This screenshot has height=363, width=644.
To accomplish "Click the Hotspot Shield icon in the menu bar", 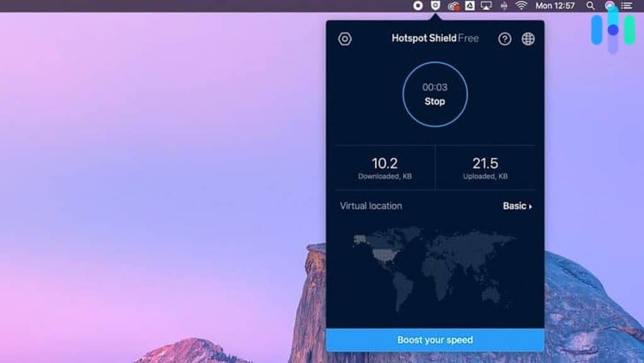I will [436, 6].
